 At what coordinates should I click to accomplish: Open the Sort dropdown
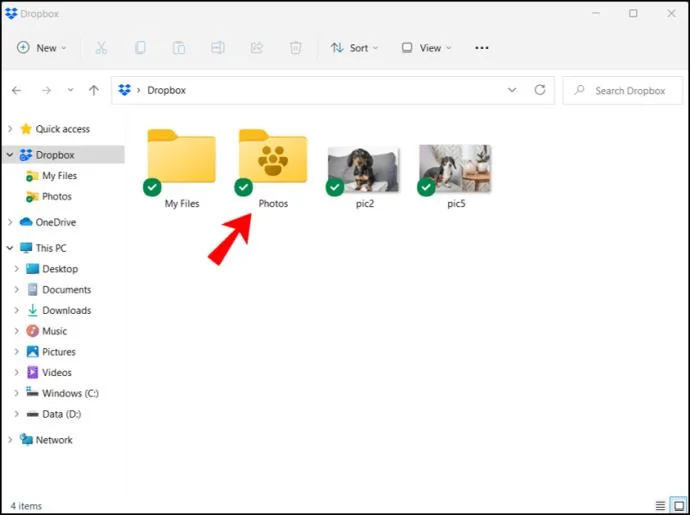click(355, 48)
